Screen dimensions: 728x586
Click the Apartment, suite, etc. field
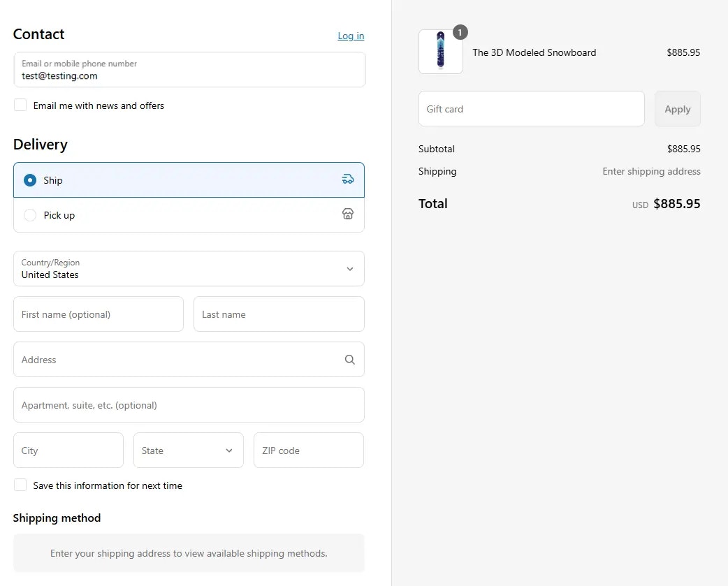(189, 405)
